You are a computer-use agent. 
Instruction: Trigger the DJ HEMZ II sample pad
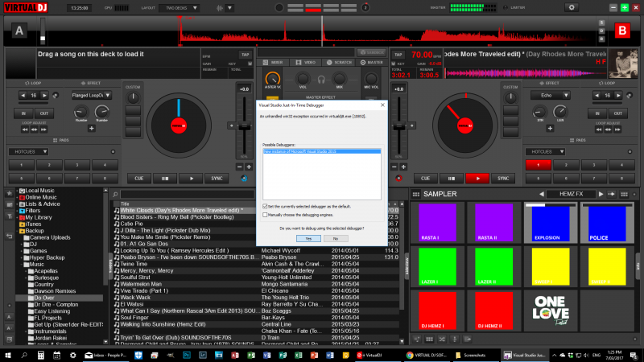[493, 311]
